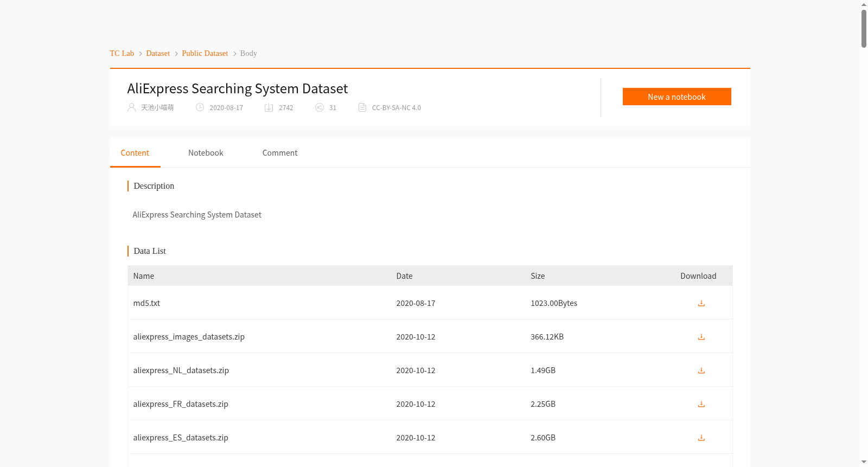Click the clock icon beside 2020-08-17
This screenshot has height=467, width=868.
pyautogui.click(x=200, y=107)
